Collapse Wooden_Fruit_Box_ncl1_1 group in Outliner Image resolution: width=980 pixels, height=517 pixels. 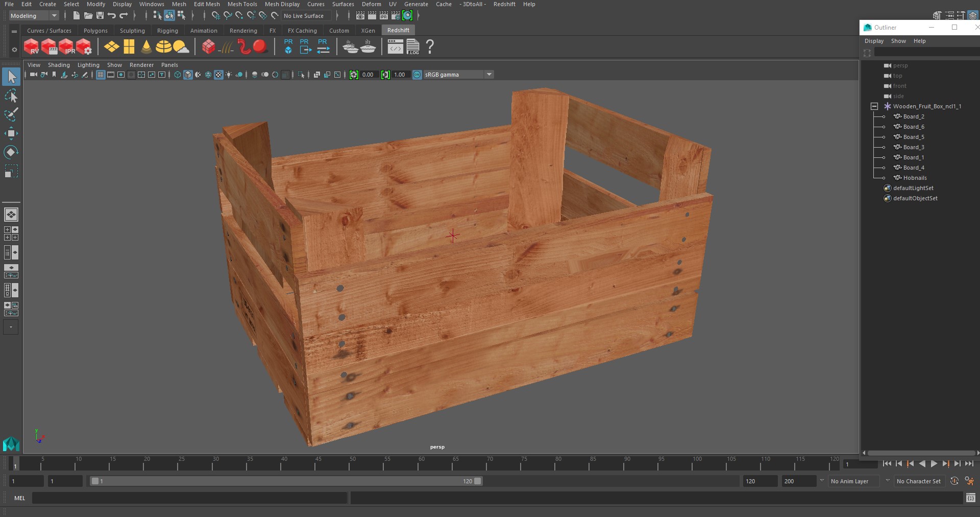tap(874, 106)
